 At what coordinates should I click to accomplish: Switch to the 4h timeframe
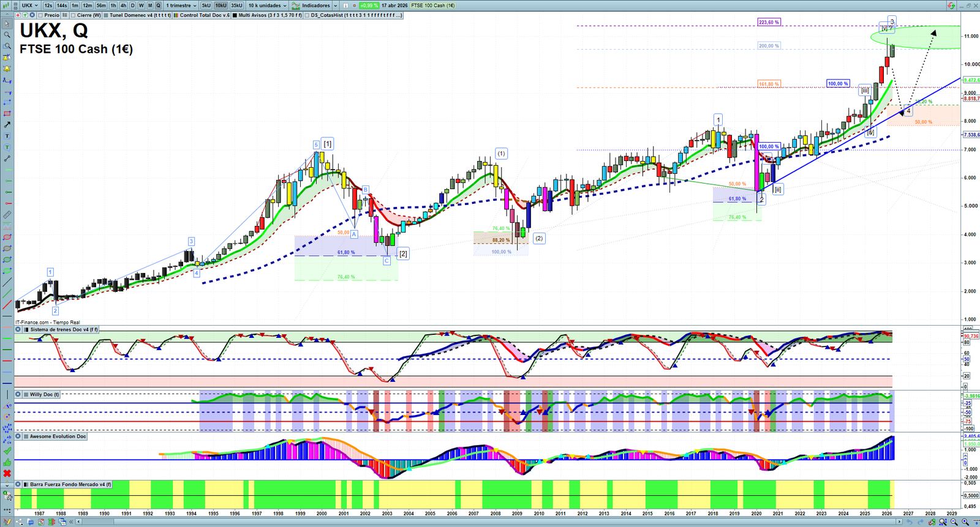click(x=123, y=6)
